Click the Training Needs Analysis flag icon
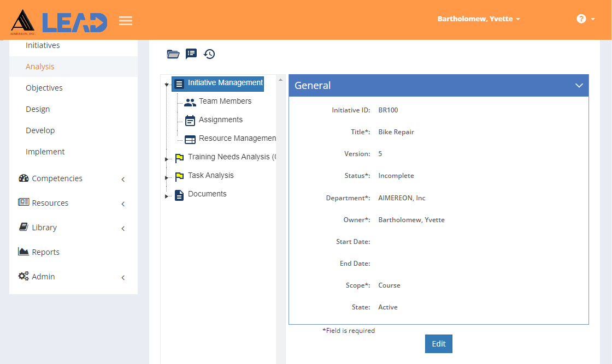The width and height of the screenshot is (612, 364). pyautogui.click(x=179, y=158)
